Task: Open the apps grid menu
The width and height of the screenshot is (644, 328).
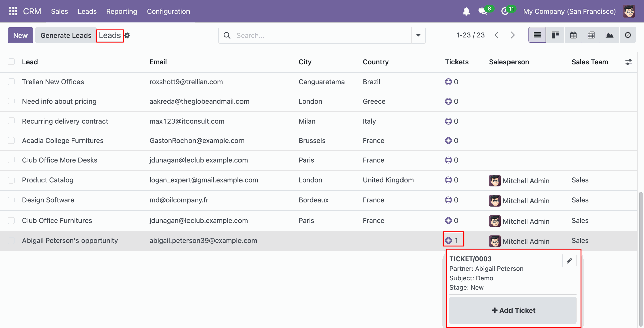Action: tap(13, 11)
